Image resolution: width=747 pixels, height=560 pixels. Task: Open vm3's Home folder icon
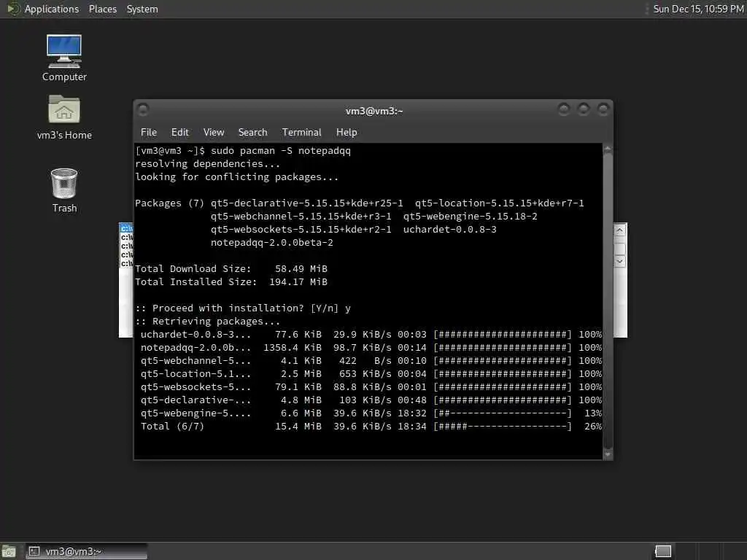pos(64,117)
